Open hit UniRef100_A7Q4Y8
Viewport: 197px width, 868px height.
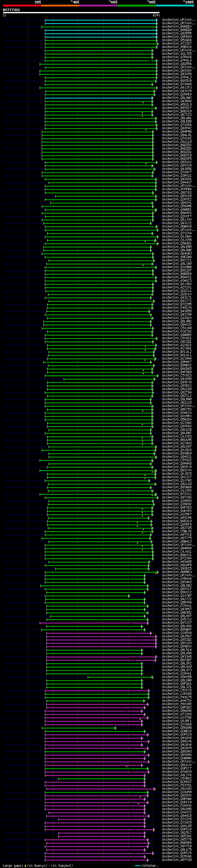pos(176,772)
